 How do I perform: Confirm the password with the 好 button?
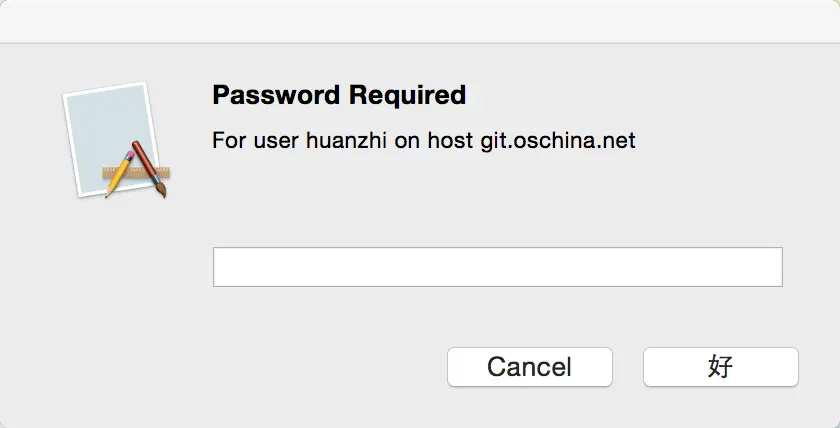tap(721, 367)
